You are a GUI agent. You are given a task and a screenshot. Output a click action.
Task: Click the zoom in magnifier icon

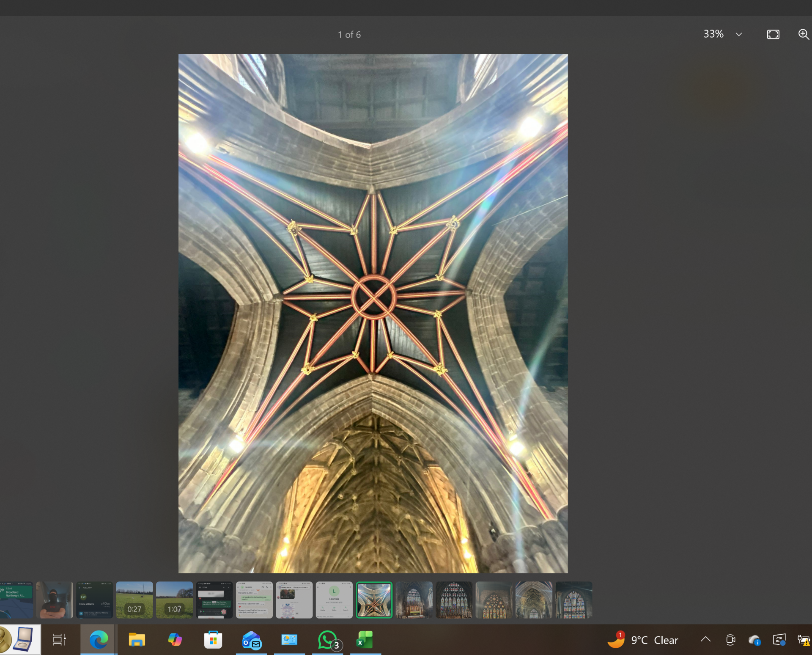click(x=803, y=34)
